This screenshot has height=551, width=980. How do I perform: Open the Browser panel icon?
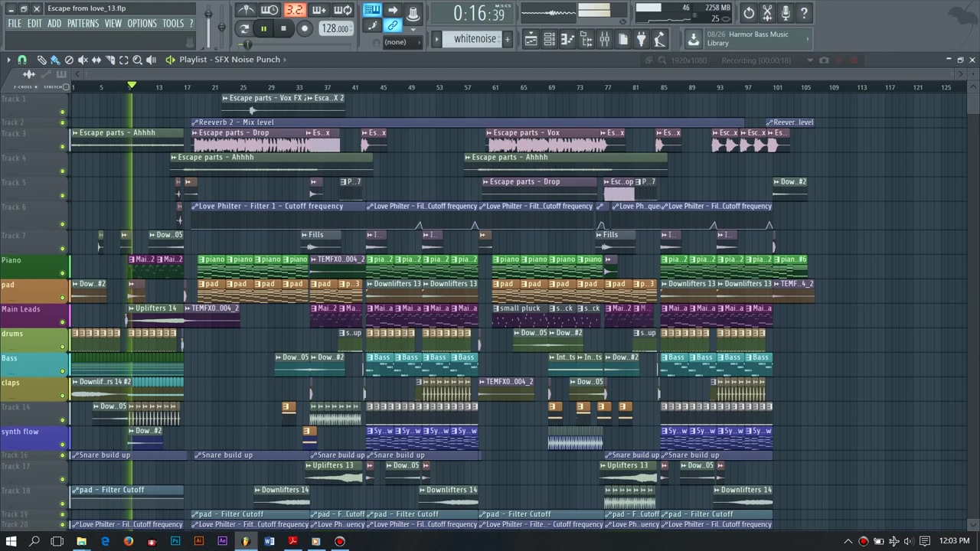tap(586, 39)
